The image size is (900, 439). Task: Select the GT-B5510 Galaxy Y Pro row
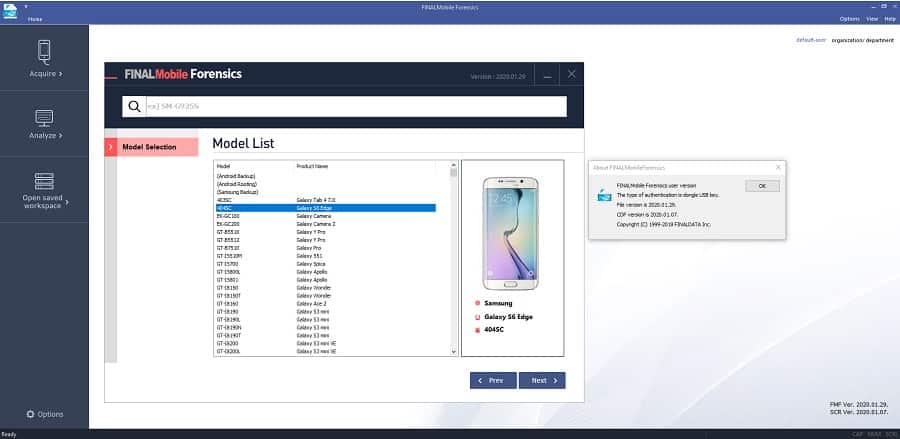click(325, 232)
